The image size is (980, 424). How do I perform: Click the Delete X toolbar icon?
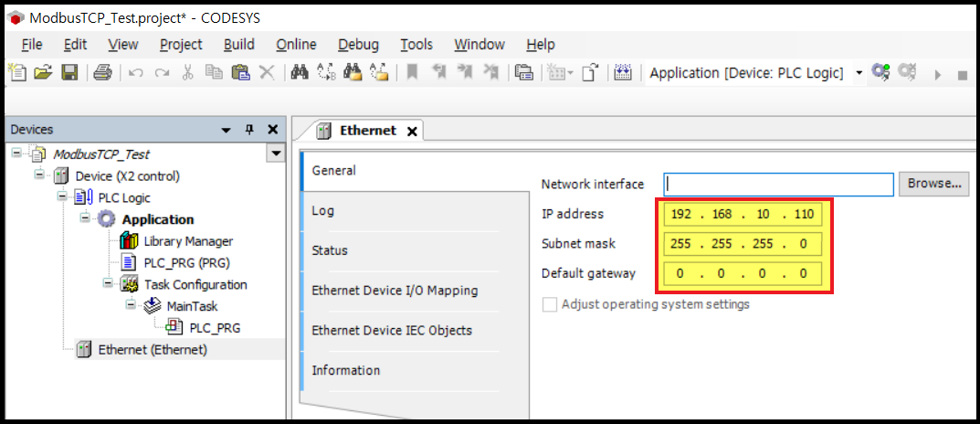coord(267,73)
